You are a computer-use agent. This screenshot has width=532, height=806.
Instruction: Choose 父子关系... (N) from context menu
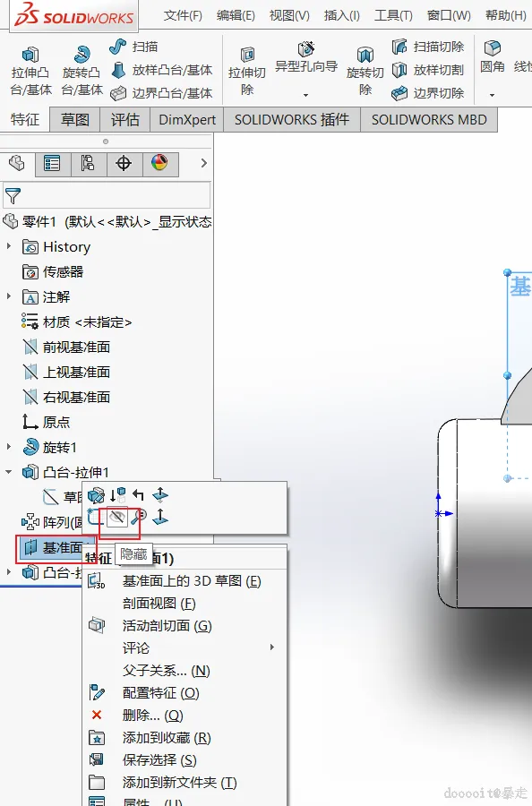[x=184, y=670]
